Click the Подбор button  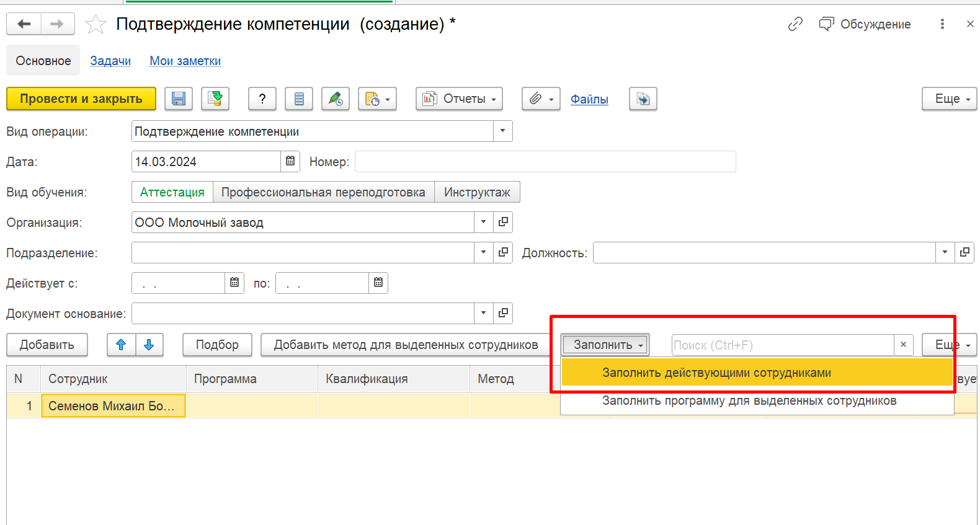point(217,345)
